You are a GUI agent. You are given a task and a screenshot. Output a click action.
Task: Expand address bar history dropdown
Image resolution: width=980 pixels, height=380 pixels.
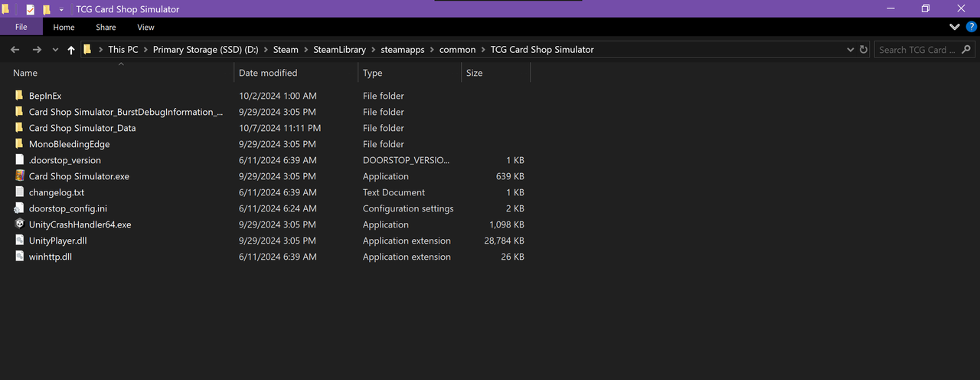point(851,50)
